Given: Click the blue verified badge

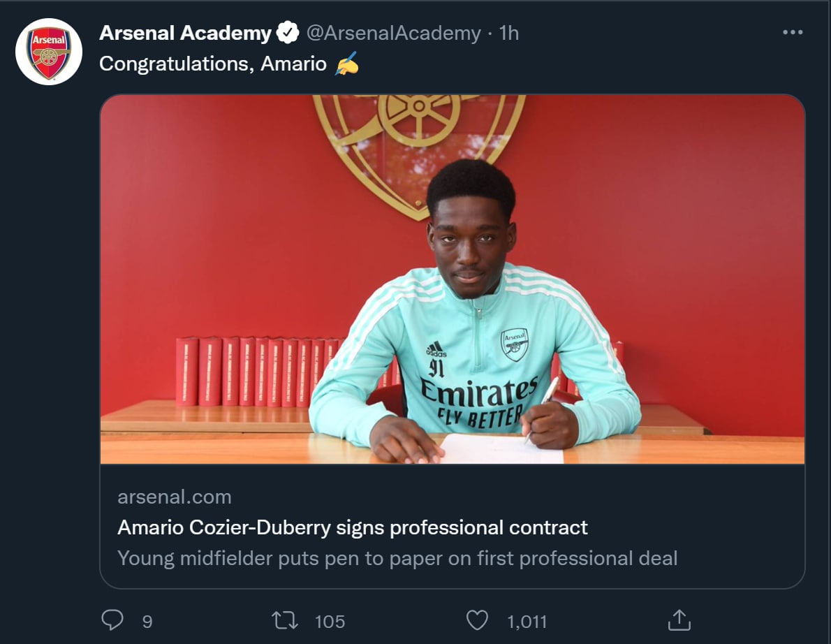Looking at the screenshot, I should (288, 33).
